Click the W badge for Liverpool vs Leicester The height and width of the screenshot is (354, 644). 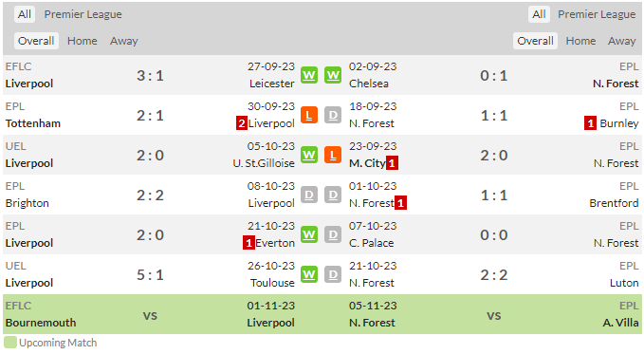(309, 75)
